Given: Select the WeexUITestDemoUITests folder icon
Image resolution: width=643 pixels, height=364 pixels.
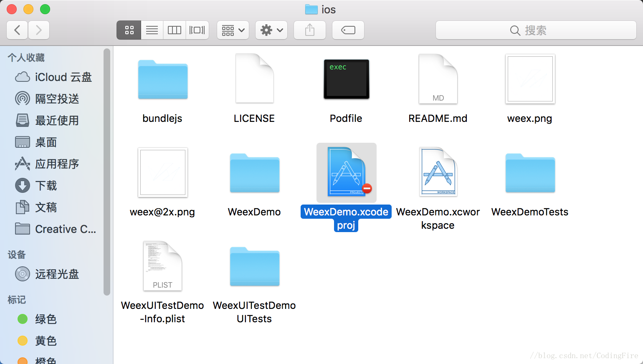Looking at the screenshot, I should click(x=255, y=266).
